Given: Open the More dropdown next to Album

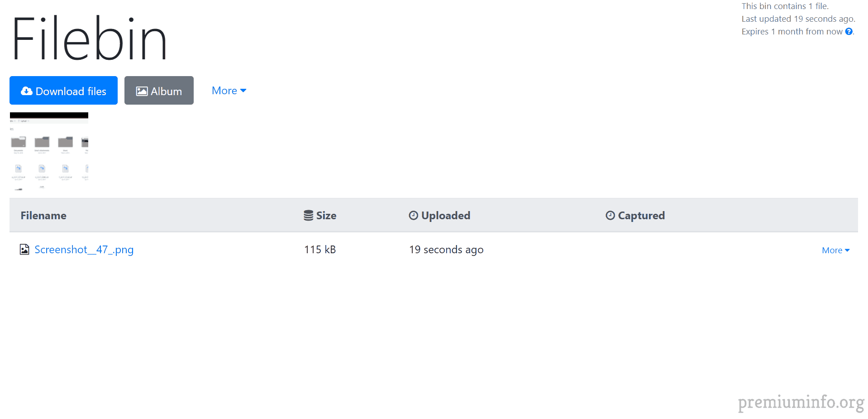Looking at the screenshot, I should (x=229, y=91).
